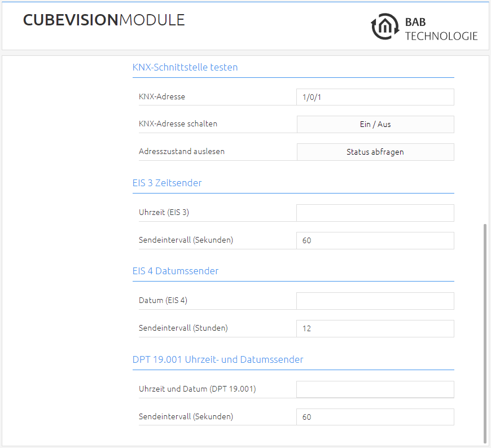The image size is (491, 448).
Task: Click the DPT 19.001 Uhrzeit- und Datumssender heading
Action: 218,359
